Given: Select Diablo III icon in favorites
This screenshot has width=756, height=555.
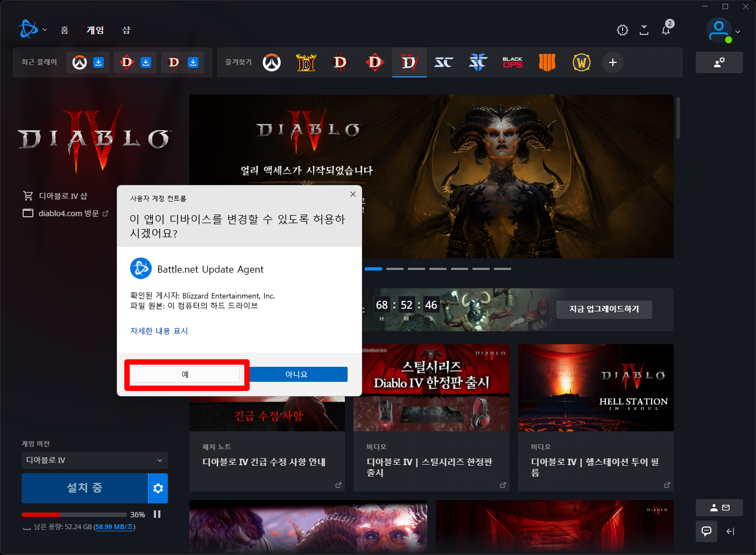Looking at the screenshot, I should coord(341,62).
